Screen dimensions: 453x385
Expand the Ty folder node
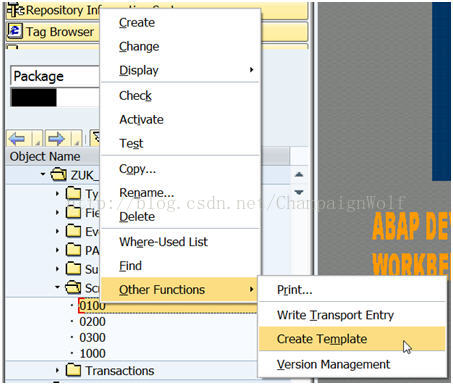tap(57, 193)
